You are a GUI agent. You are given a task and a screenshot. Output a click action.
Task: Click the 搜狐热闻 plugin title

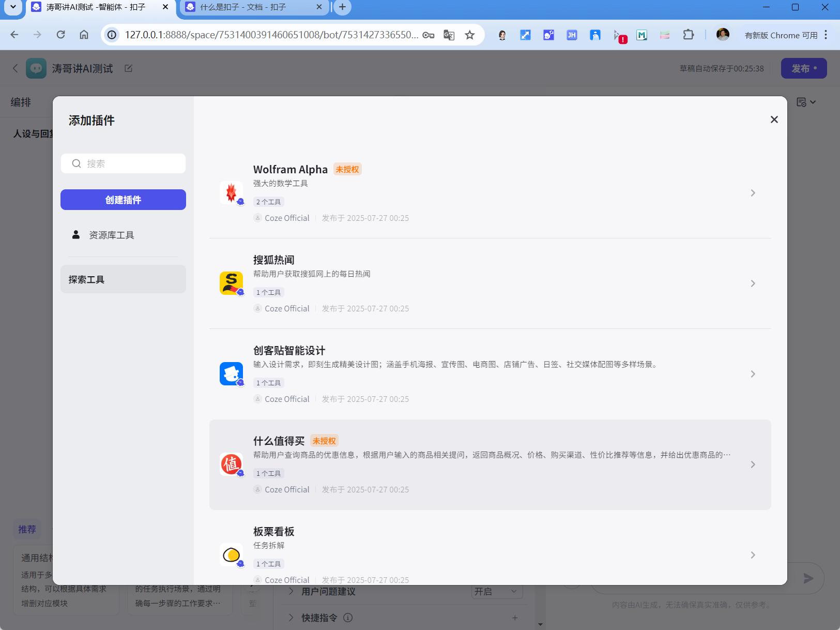point(274,260)
